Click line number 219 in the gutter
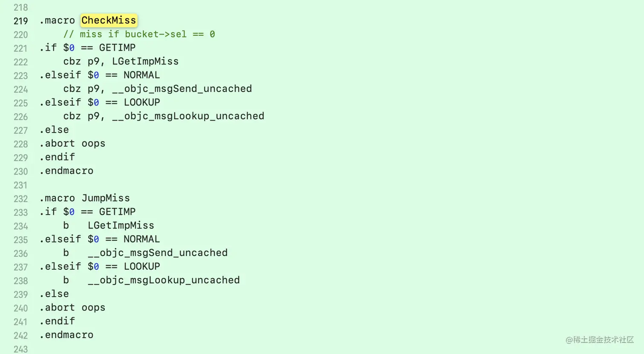644x354 pixels. point(20,21)
